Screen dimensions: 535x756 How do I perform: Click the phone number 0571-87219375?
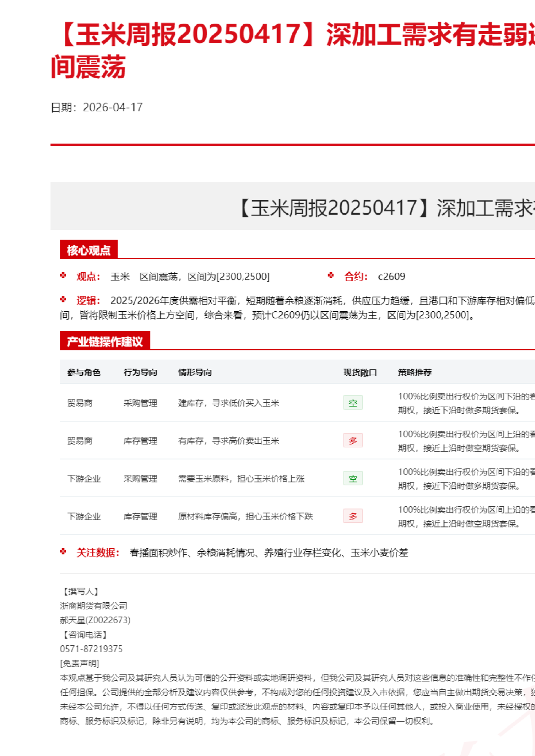coord(91,649)
